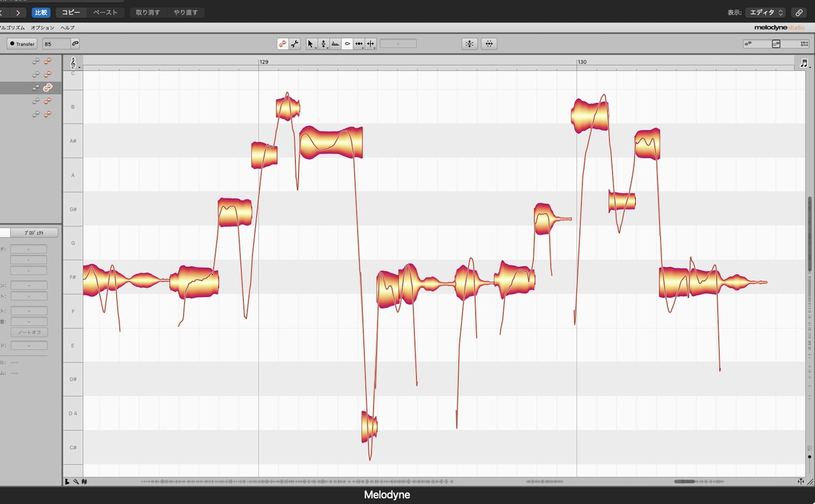
Task: Open the correct pitch macro
Action: tap(470, 44)
